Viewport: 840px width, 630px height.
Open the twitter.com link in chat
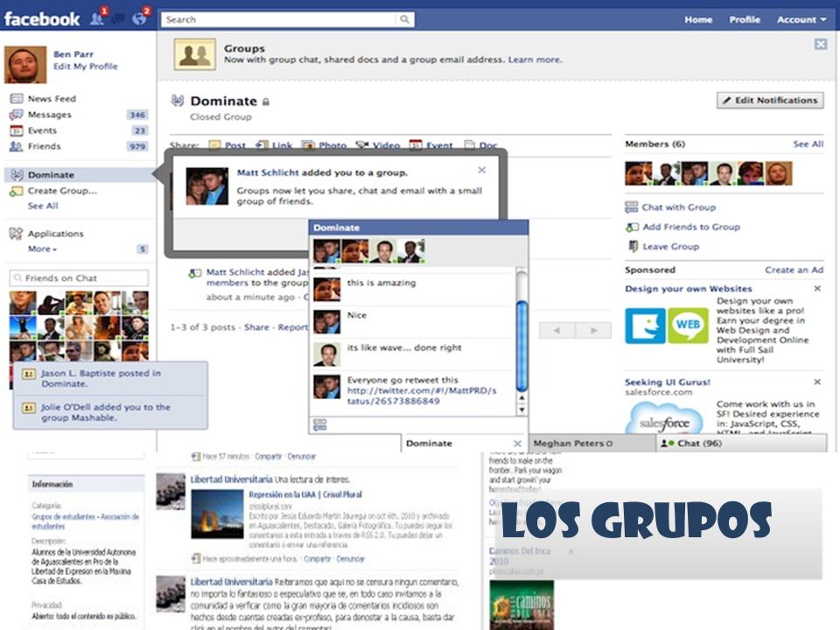422,395
